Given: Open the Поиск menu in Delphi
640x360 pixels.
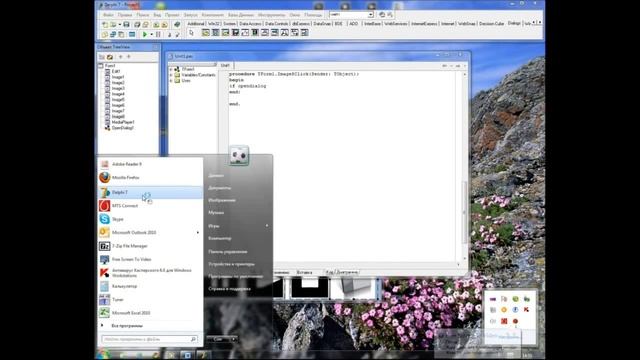Looking at the screenshot, I should (142, 15).
